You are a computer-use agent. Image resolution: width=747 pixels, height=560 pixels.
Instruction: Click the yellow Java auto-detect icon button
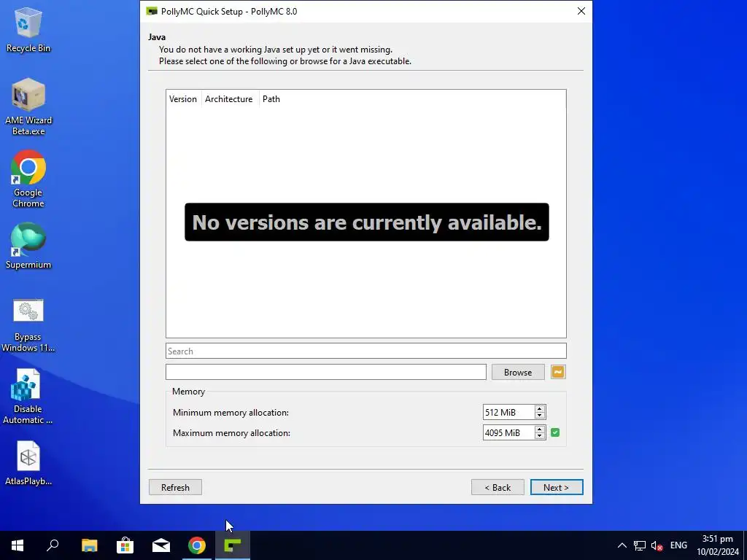(x=558, y=372)
